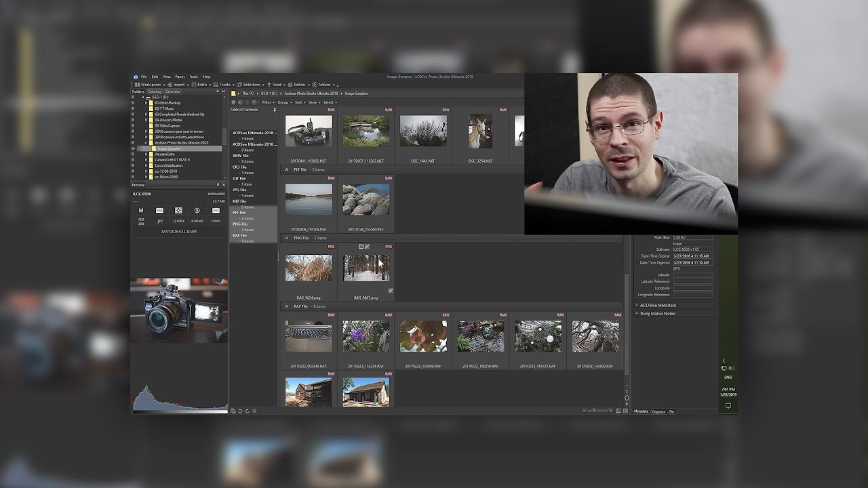
Task: Select the 20170223_153234.RAF thumbnail
Action: (x=366, y=336)
